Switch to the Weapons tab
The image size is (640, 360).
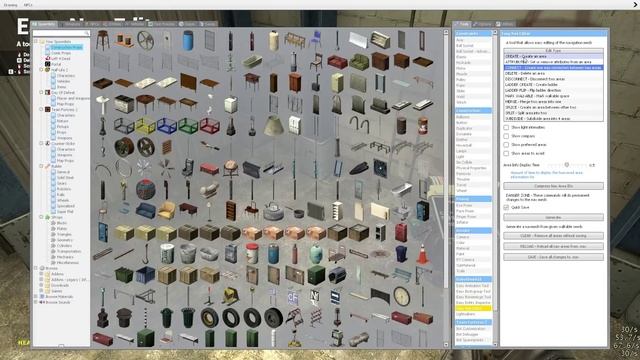[x=70, y=24]
